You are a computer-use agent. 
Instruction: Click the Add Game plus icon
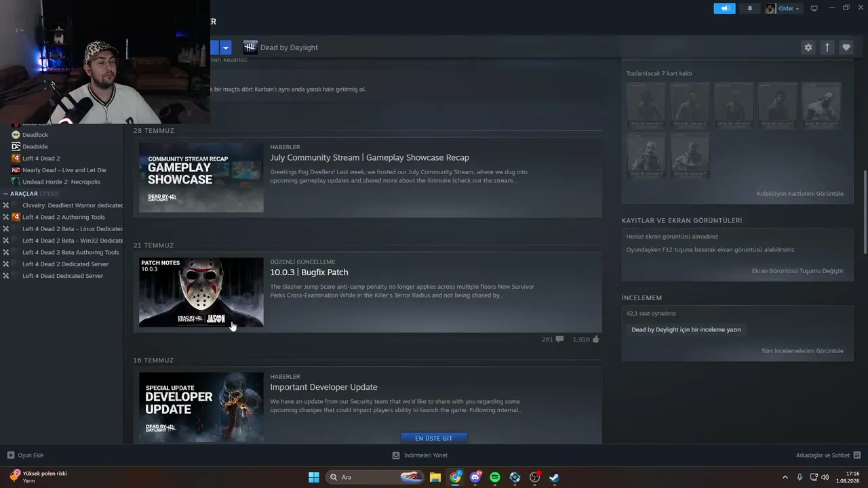coord(11,455)
